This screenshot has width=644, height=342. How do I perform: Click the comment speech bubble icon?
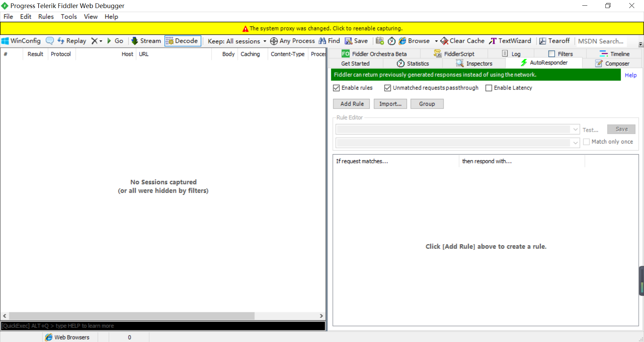[50, 41]
